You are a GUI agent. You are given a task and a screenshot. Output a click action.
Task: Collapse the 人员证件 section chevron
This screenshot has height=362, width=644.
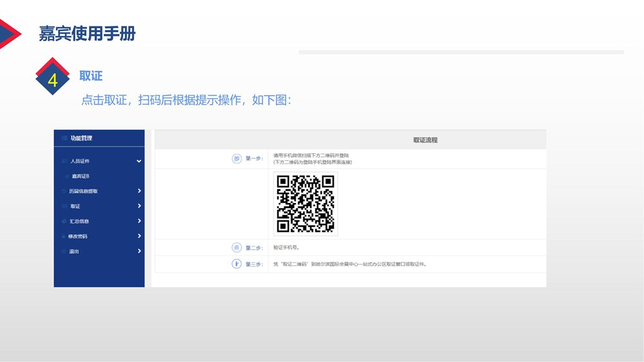tap(139, 161)
